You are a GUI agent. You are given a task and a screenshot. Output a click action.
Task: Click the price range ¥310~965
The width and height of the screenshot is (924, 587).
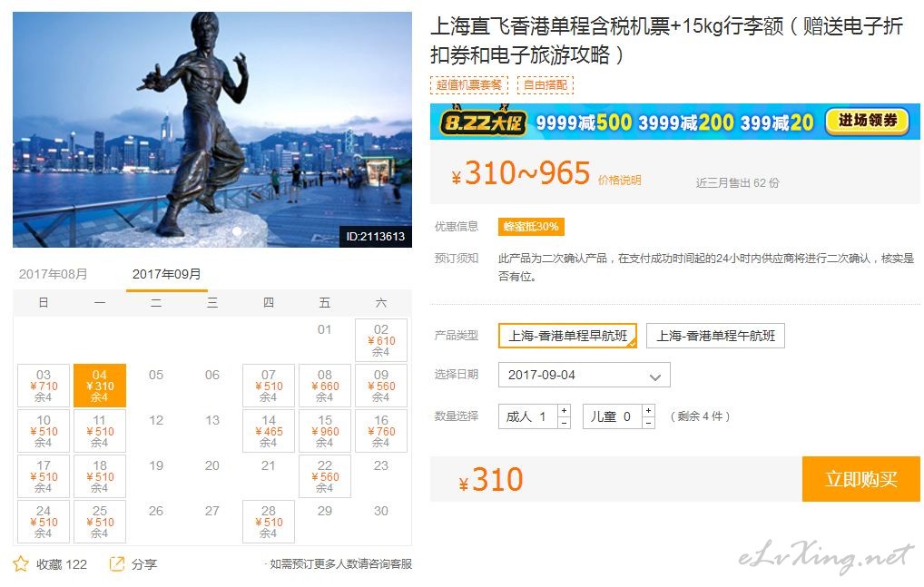click(x=521, y=173)
